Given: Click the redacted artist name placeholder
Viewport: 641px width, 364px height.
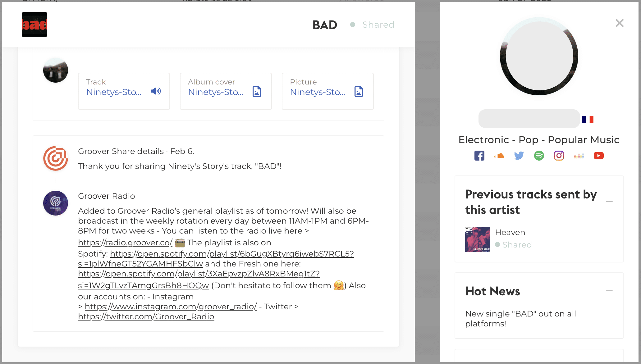Looking at the screenshot, I should click(529, 119).
